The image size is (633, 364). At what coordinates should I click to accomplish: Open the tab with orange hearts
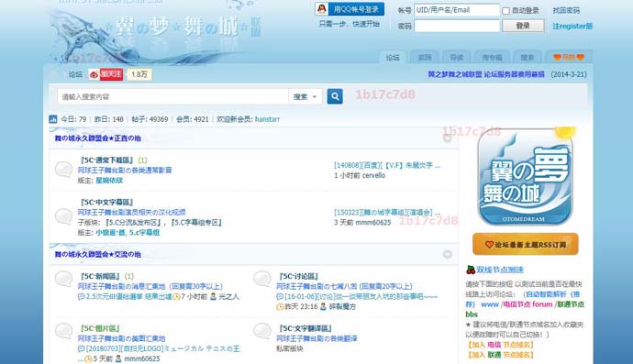[569, 57]
